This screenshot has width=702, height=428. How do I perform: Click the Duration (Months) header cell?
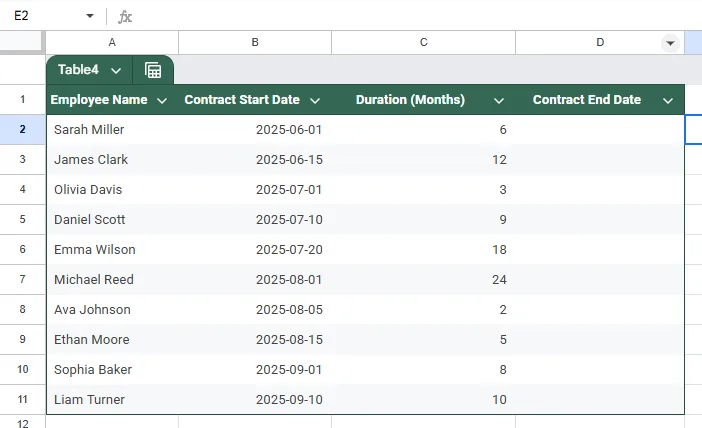tap(424, 99)
